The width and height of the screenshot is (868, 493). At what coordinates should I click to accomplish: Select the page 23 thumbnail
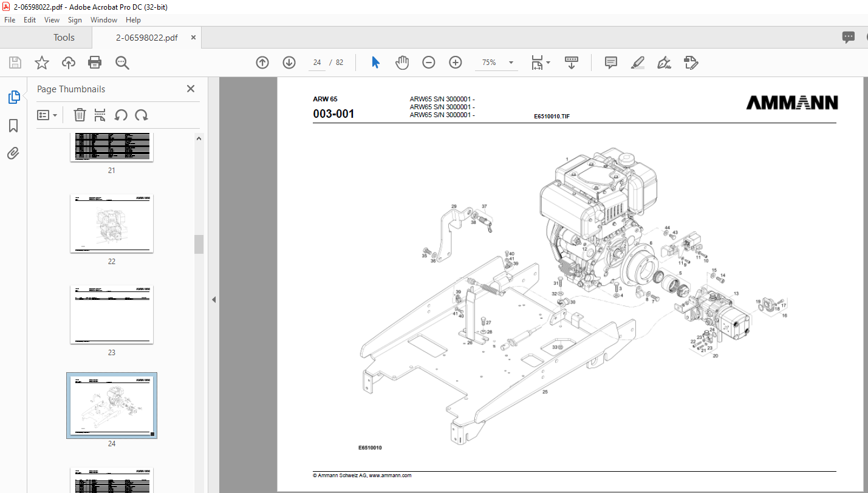pyautogui.click(x=112, y=314)
